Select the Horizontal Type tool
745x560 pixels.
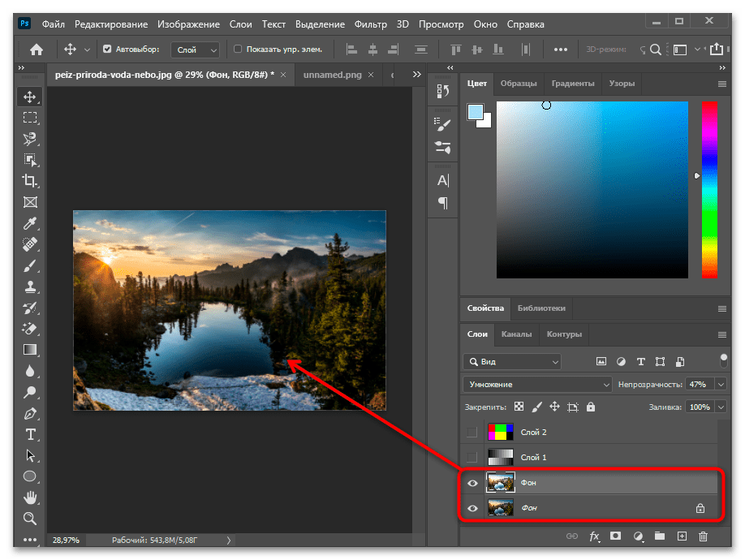[x=30, y=434]
